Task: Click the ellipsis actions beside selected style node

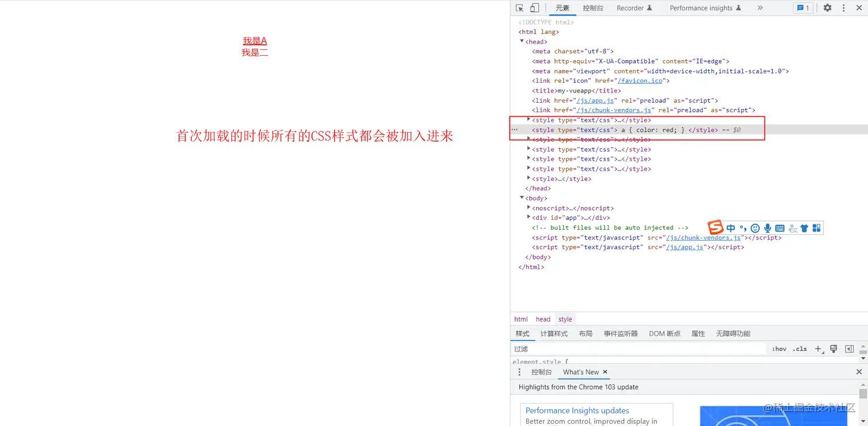Action: pyautogui.click(x=514, y=130)
